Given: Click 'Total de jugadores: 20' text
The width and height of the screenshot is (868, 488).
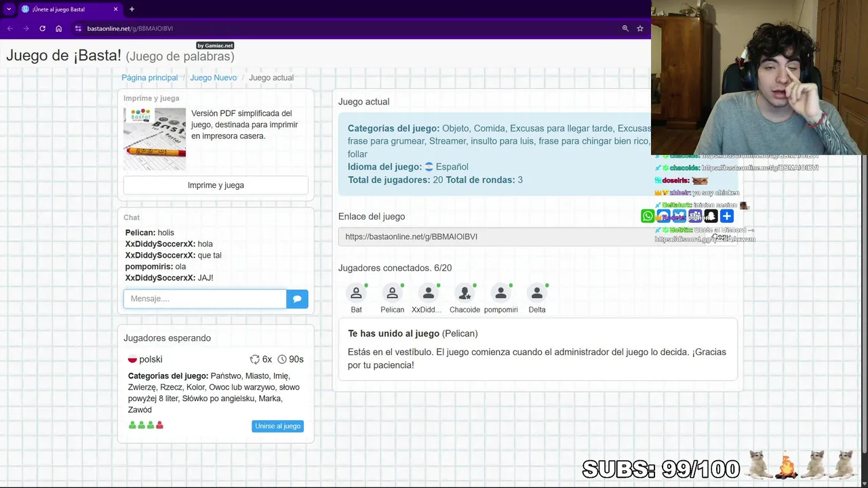Looking at the screenshot, I should tap(395, 180).
